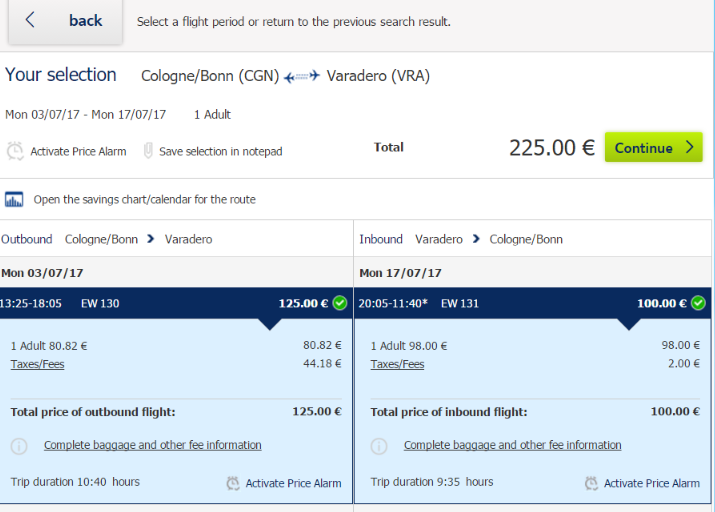Click the outbound baggage info circle icon
Image resolution: width=715 pixels, height=512 pixels.
point(19,445)
